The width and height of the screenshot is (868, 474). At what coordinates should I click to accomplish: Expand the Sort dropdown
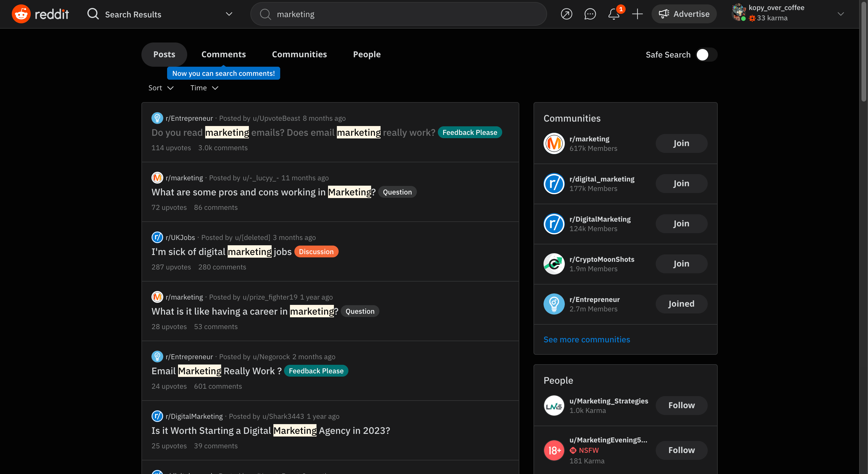(161, 88)
